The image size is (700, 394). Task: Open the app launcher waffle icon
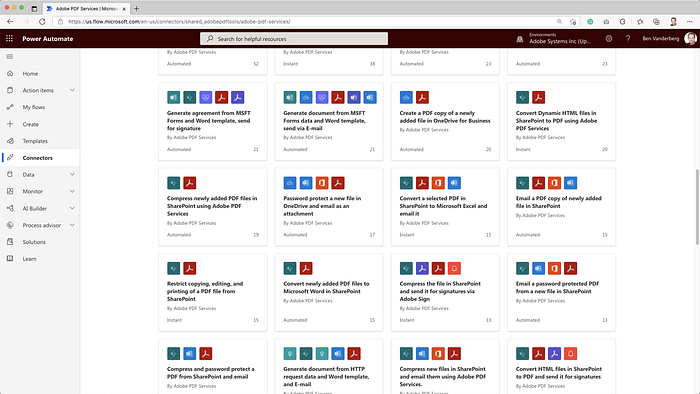click(x=9, y=39)
